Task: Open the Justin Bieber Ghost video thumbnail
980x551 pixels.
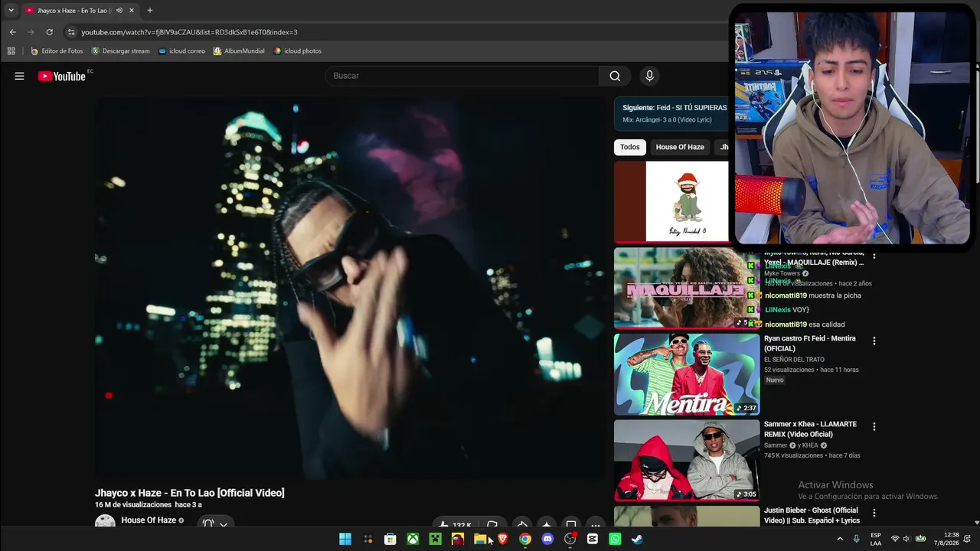Action: coord(687,516)
